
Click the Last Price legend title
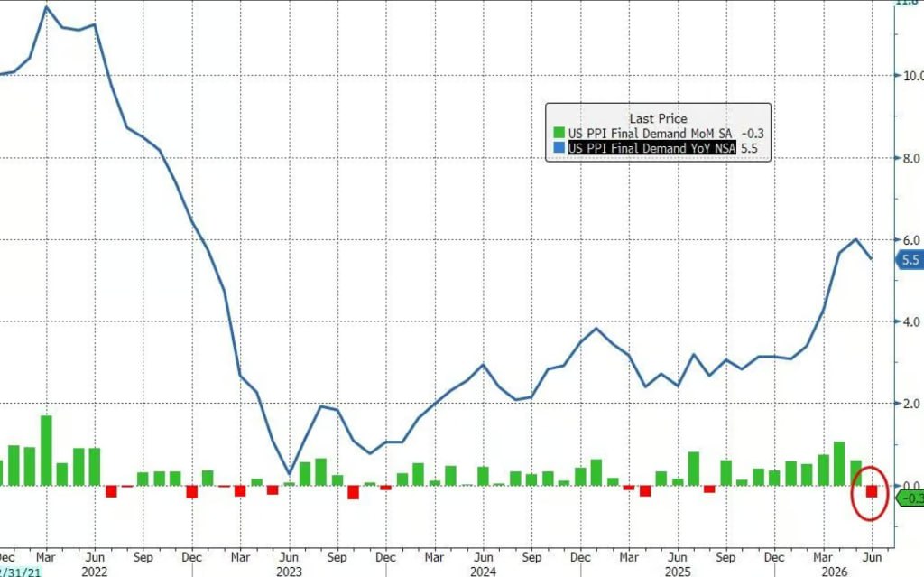click(658, 118)
